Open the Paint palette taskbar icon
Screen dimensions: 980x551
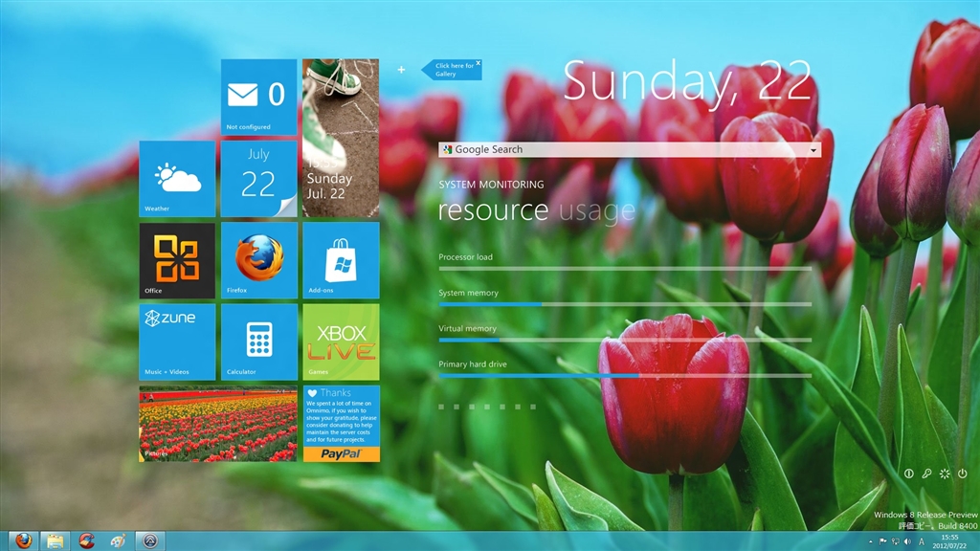pyautogui.click(x=118, y=540)
